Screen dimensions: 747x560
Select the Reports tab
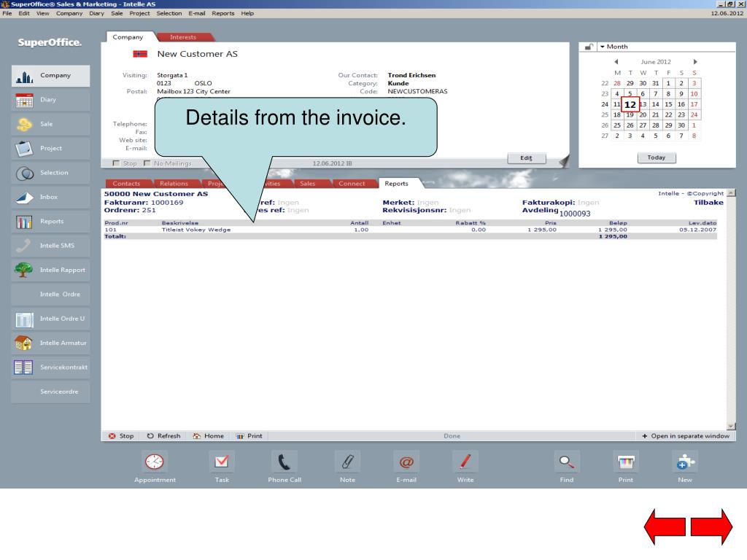click(x=396, y=183)
